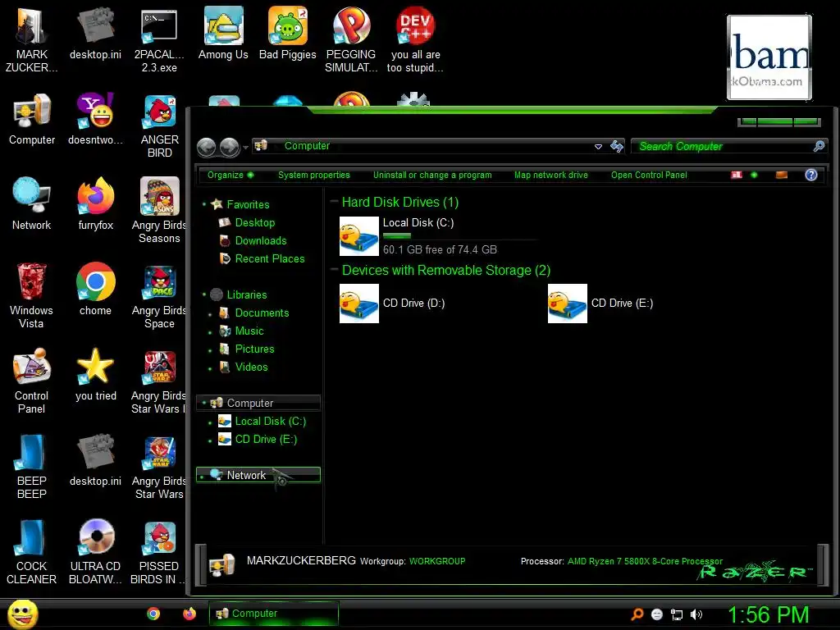The width and height of the screenshot is (840, 630).
Task: Expand the address bar history dropdown
Action: click(x=598, y=146)
